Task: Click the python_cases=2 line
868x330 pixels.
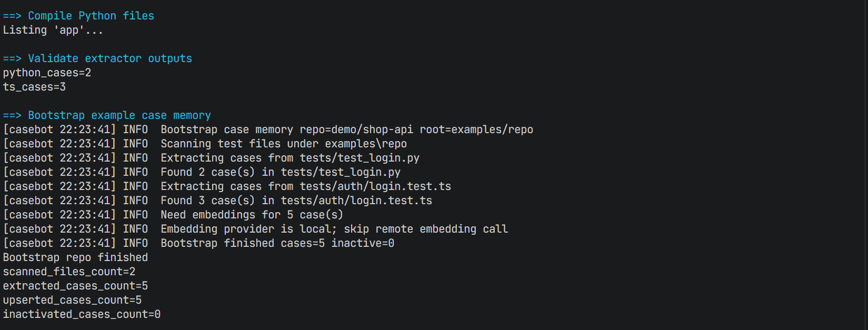Action: pyautogui.click(x=47, y=73)
